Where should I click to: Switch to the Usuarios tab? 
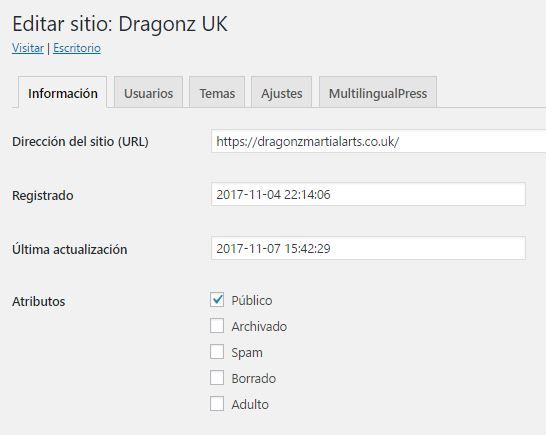[x=148, y=93]
